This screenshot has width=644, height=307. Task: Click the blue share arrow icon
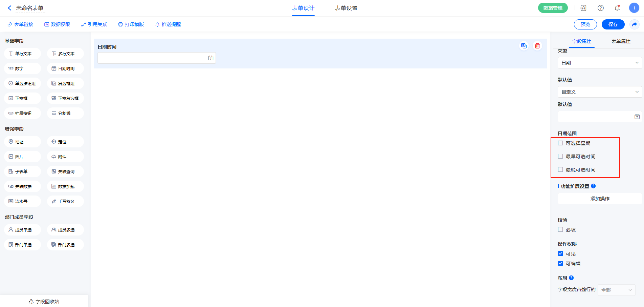[634, 24]
